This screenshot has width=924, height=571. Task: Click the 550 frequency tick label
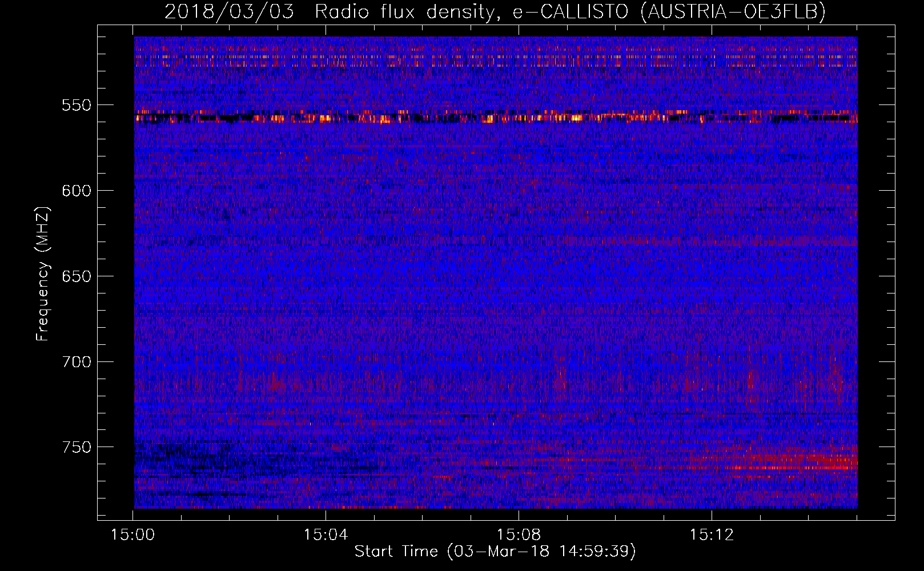pos(77,105)
